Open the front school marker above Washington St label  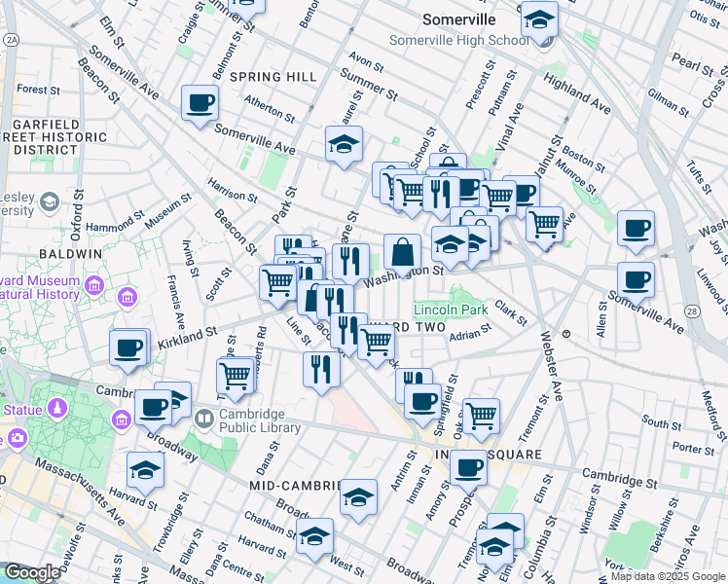(450, 245)
